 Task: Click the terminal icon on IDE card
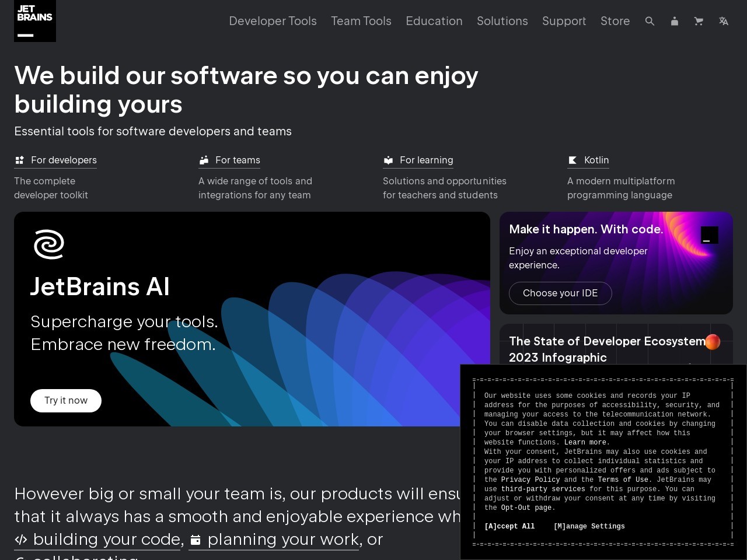click(709, 235)
